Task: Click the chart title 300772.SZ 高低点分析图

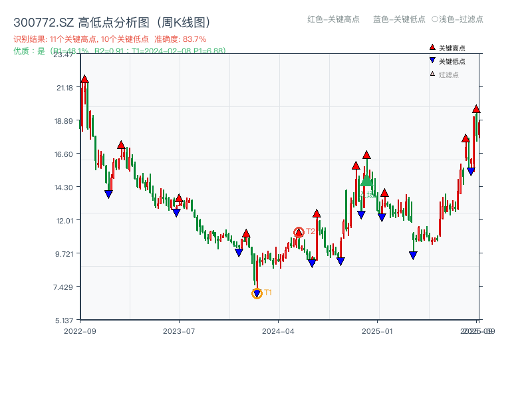Action: tap(112, 20)
